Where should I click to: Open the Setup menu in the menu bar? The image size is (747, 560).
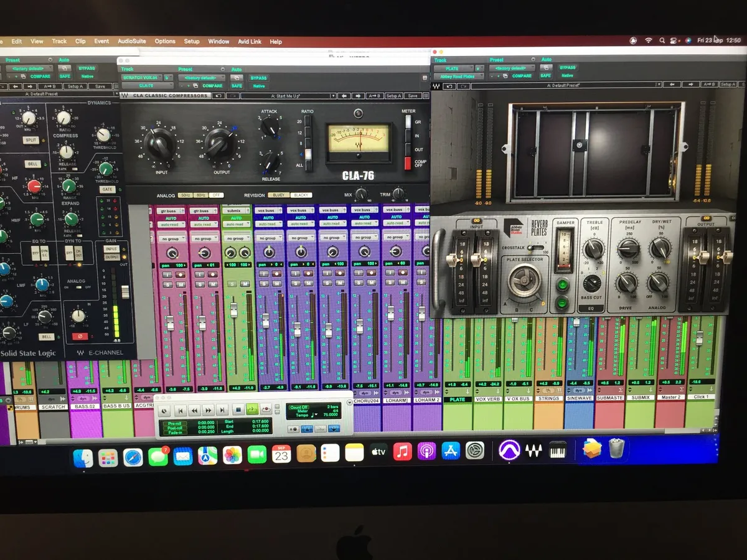coord(192,42)
